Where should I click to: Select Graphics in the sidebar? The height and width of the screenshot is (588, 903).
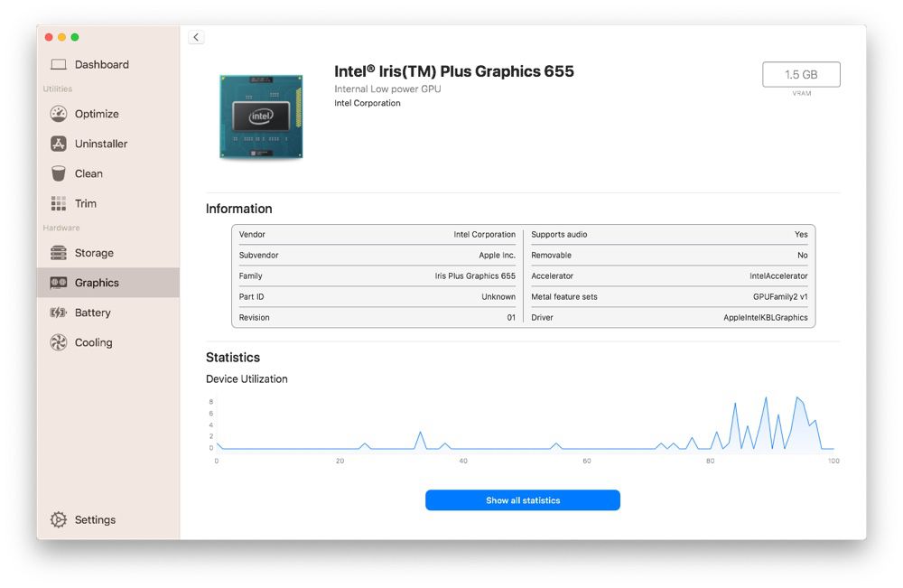(x=108, y=283)
